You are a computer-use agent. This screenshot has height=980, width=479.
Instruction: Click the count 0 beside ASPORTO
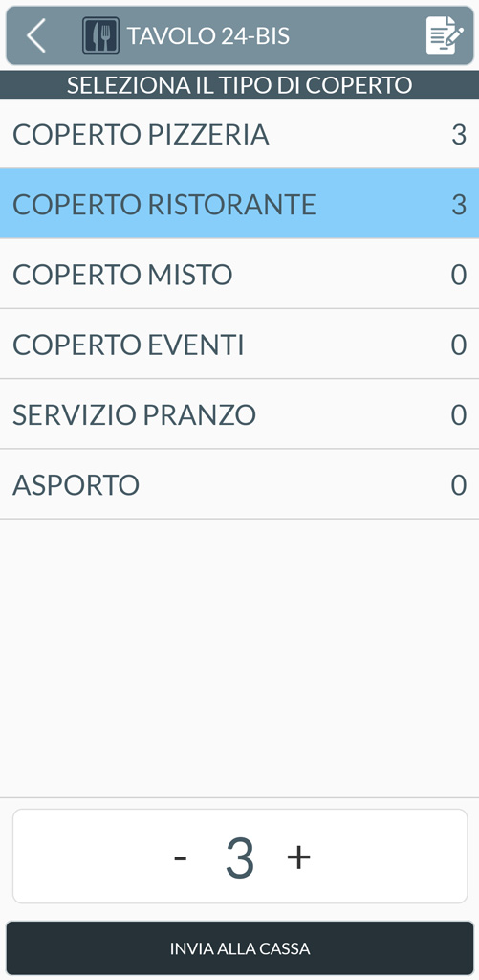tap(459, 484)
